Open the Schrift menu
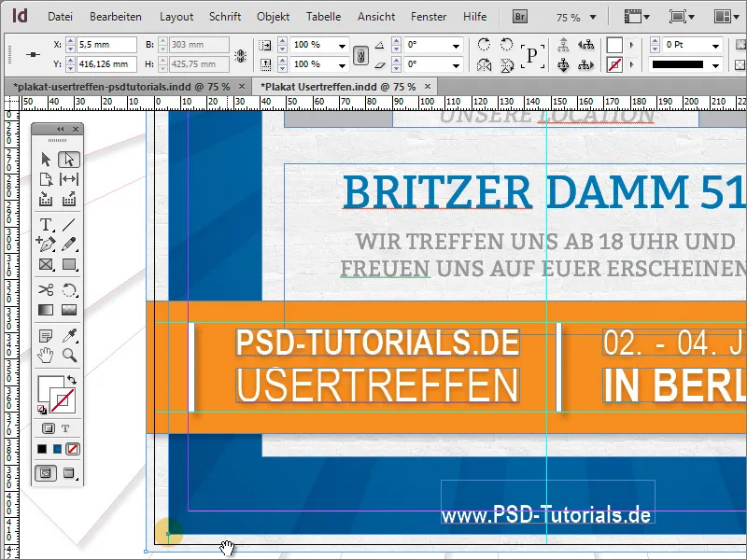This screenshot has height=560, width=747. [x=225, y=17]
